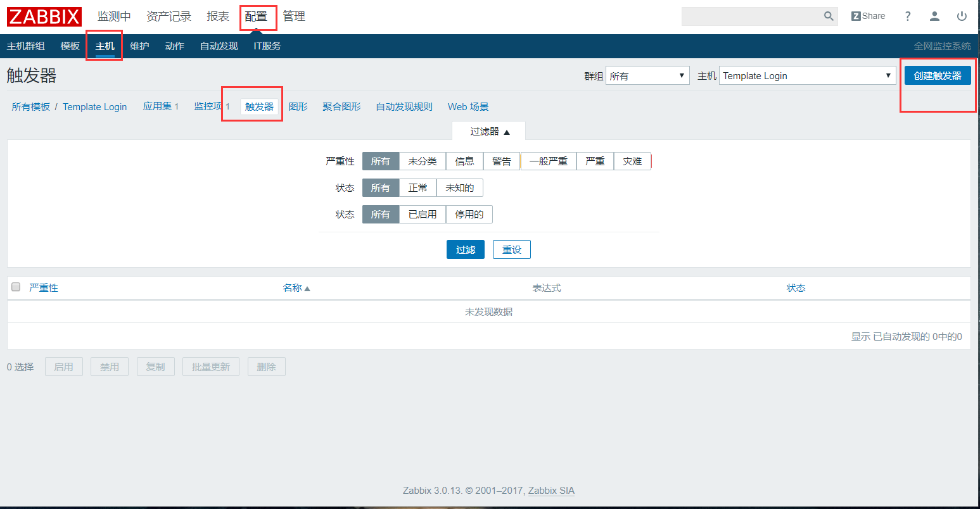This screenshot has width=980, height=509.
Task: Open 所有模板 breadcrumb link
Action: pyautogui.click(x=31, y=107)
